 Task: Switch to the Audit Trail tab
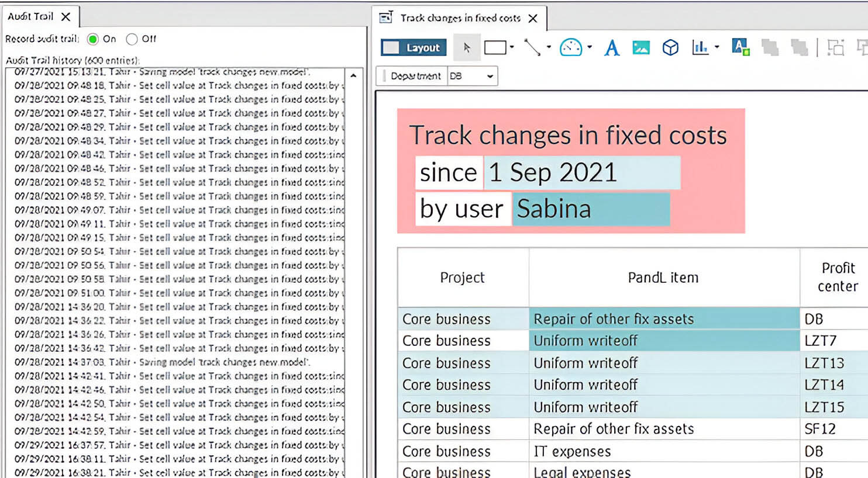tap(32, 16)
